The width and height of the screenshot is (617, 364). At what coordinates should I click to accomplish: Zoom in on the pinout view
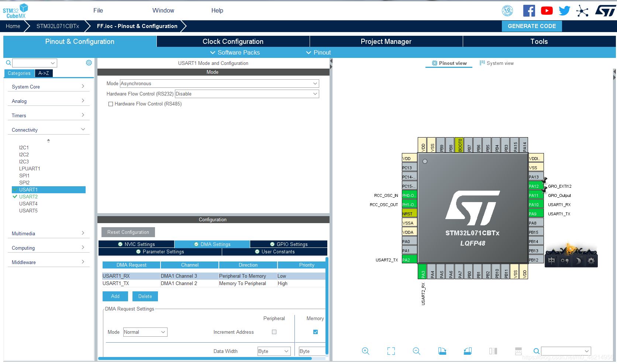[365, 351]
